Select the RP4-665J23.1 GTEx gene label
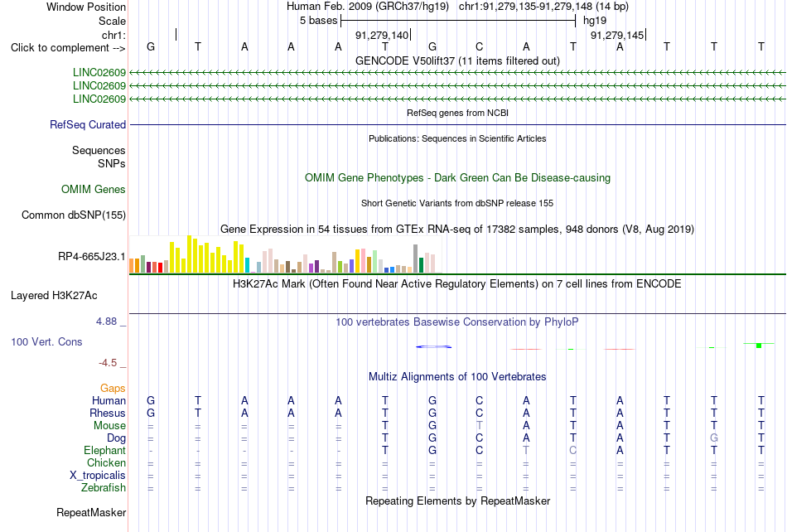Screen dimensions: 787x532 [91, 256]
